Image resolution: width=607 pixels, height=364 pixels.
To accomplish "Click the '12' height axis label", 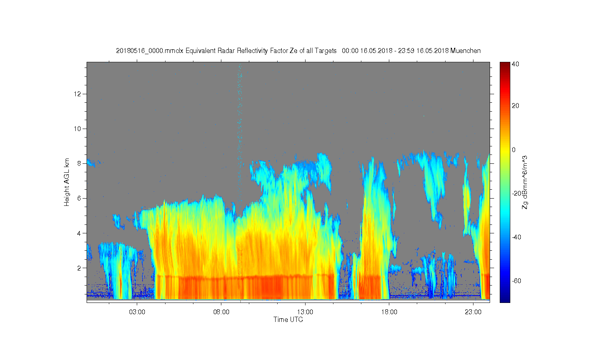I will (x=78, y=94).
